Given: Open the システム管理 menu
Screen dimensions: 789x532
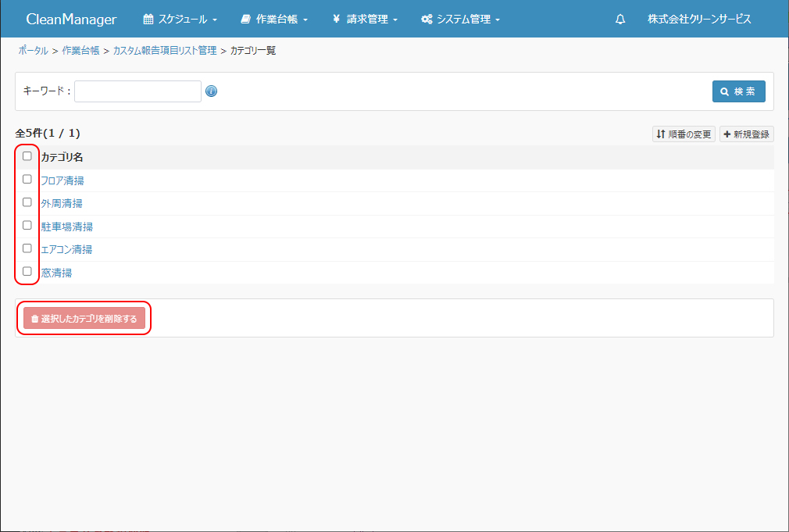Looking at the screenshot, I should pos(460,20).
